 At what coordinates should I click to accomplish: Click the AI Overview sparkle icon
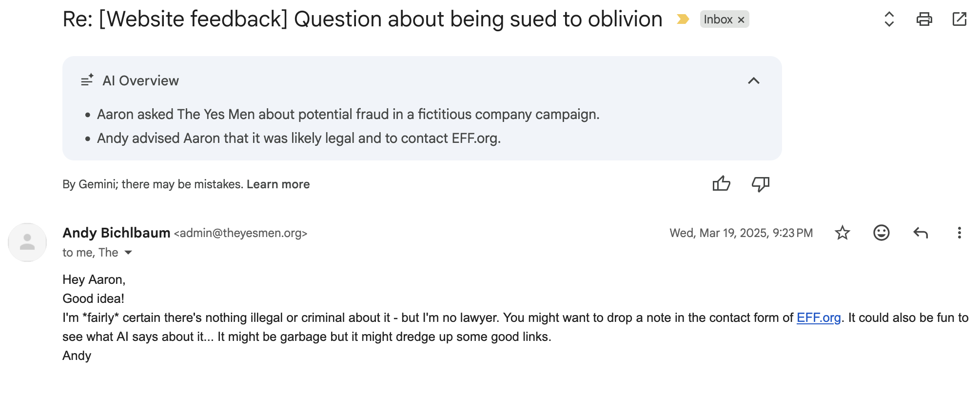pos(87,80)
